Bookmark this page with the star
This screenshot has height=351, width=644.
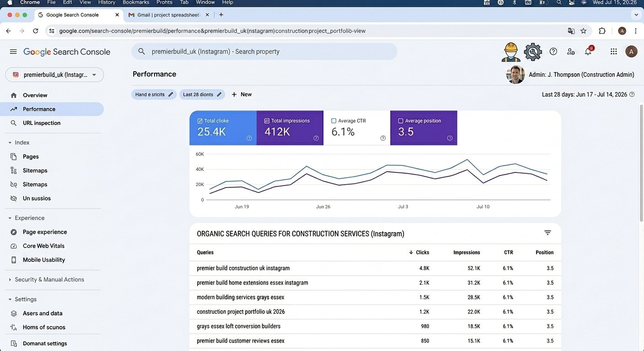584,31
